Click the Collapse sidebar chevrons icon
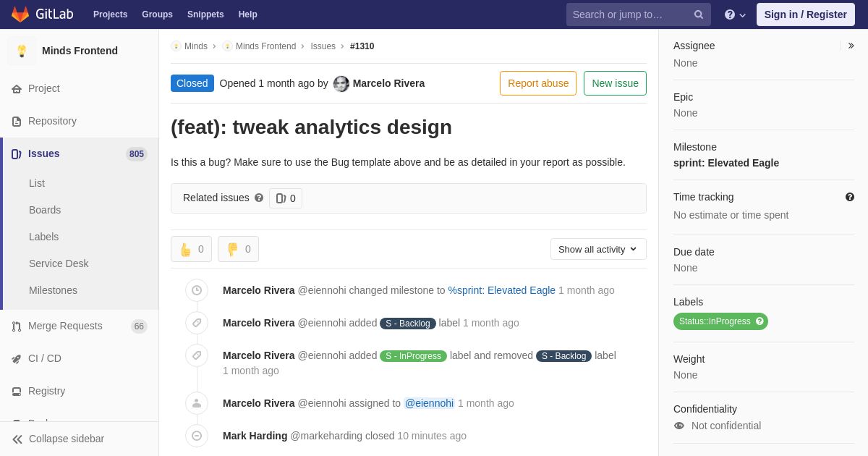 click(x=17, y=439)
